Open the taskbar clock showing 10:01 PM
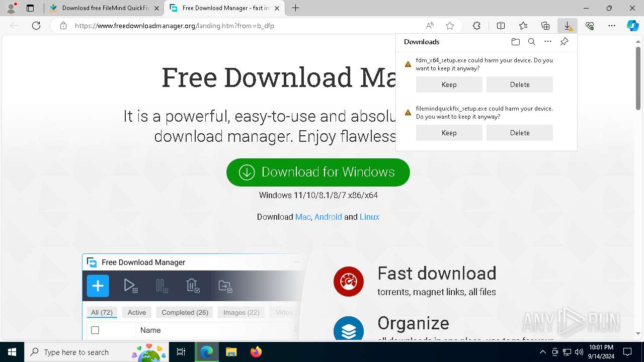644x362 pixels. click(601, 352)
